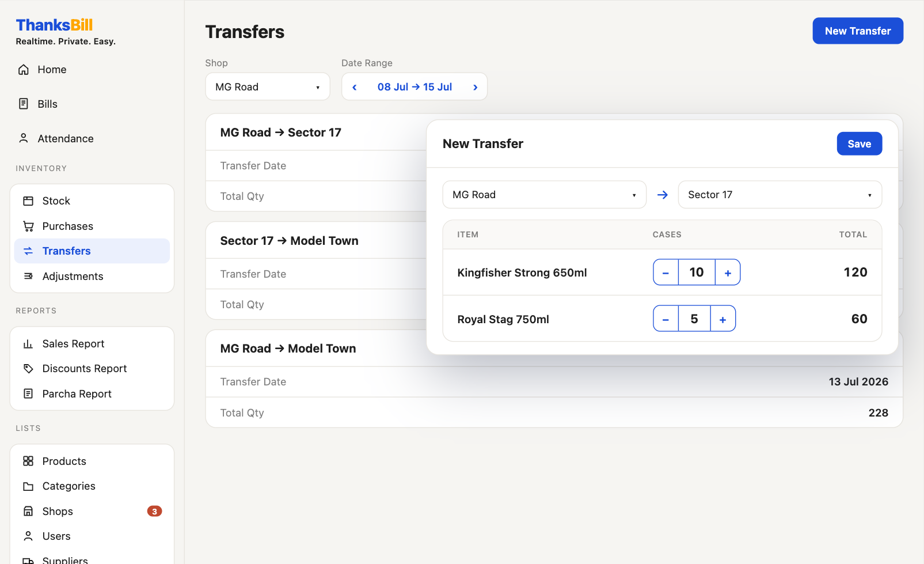Image resolution: width=924 pixels, height=564 pixels.
Task: Click the Discounts Report tag icon
Action: coord(28,369)
